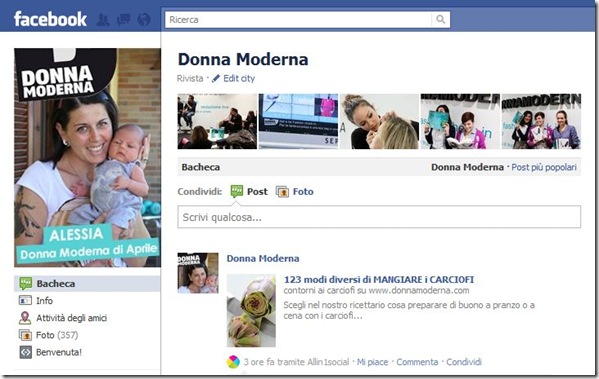Viewport: 599px width, 379px height.
Task: Open the friend requests icon
Action: tap(103, 19)
